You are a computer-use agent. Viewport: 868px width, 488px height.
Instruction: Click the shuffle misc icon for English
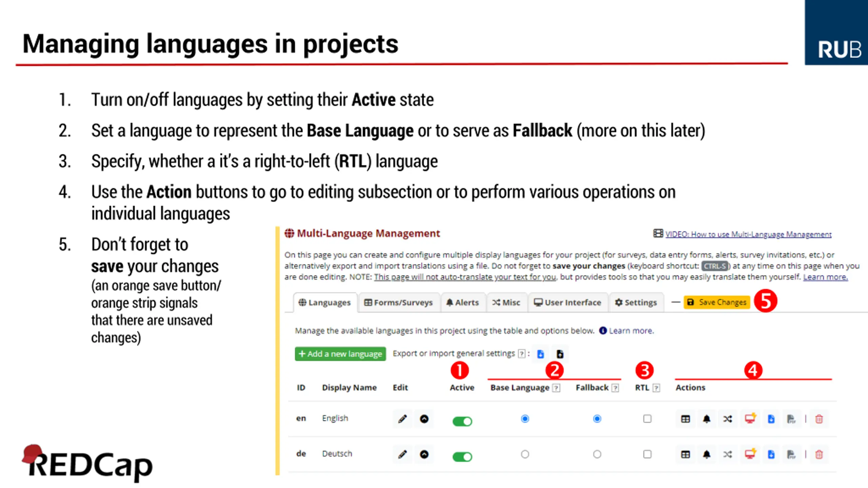[x=728, y=419]
